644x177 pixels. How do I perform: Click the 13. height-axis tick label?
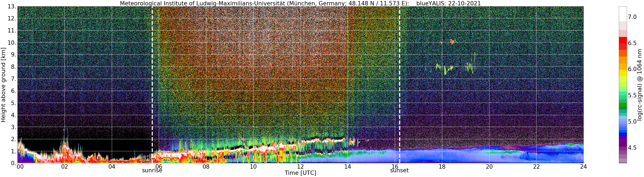(12, 6)
